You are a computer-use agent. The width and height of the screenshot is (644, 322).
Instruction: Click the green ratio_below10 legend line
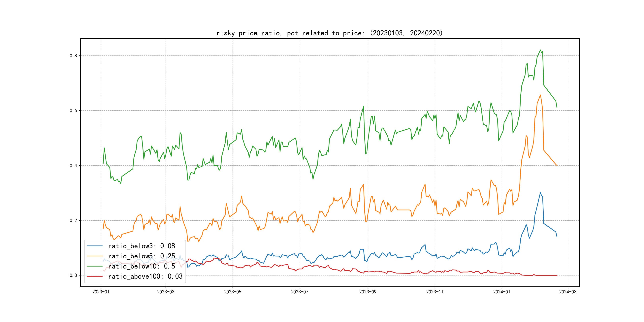pyautogui.click(x=94, y=266)
